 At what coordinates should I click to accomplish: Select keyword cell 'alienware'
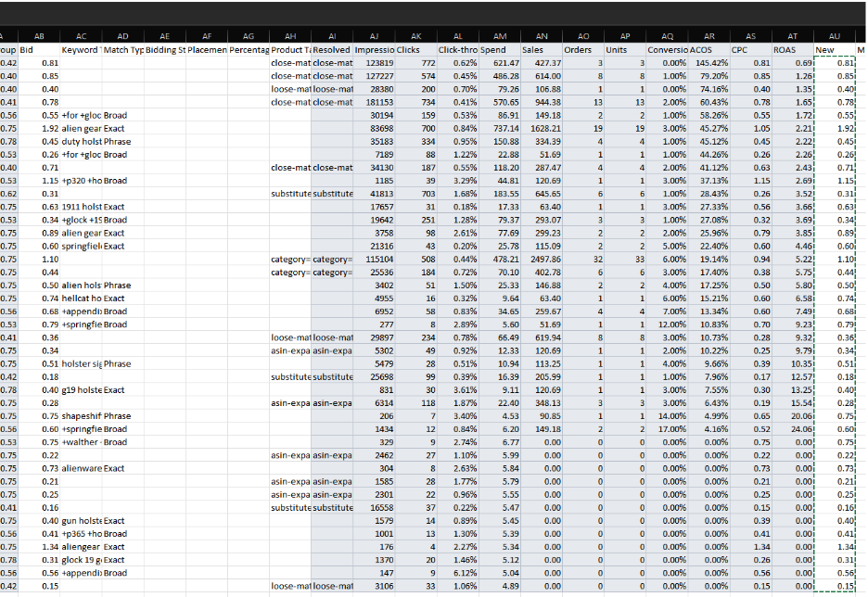coord(82,468)
